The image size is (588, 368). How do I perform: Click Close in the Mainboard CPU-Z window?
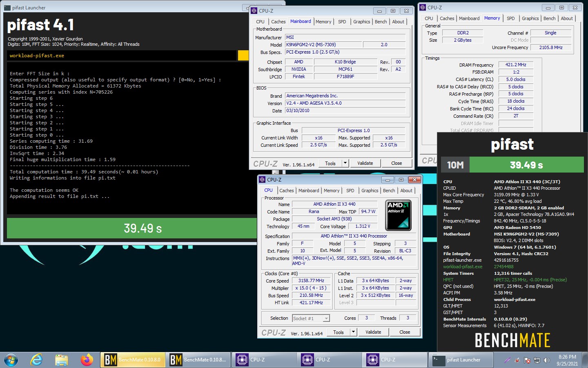(396, 163)
